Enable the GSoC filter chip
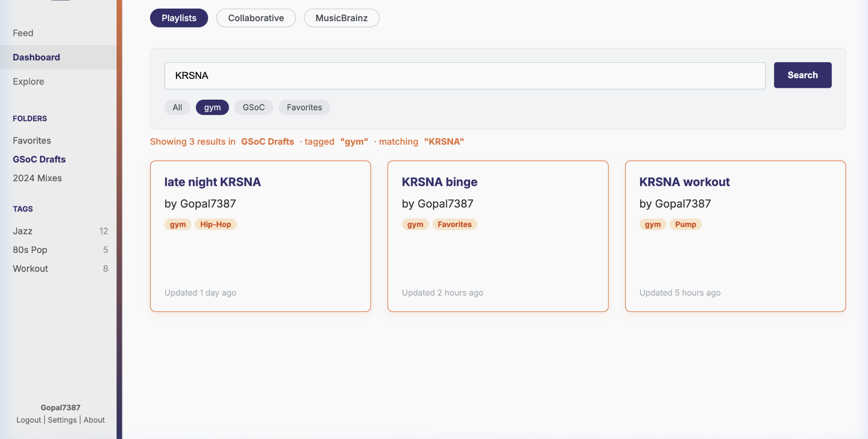Viewport: 868px width, 439px height. click(254, 107)
